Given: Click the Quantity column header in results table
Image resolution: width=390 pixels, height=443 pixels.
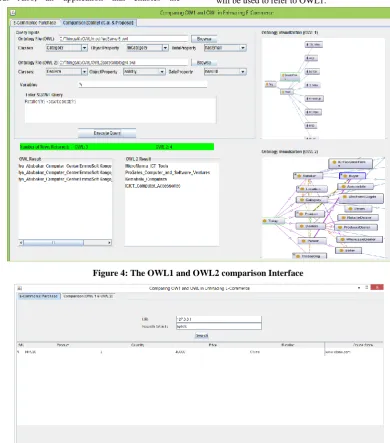Looking at the screenshot, I should click(x=138, y=345).
